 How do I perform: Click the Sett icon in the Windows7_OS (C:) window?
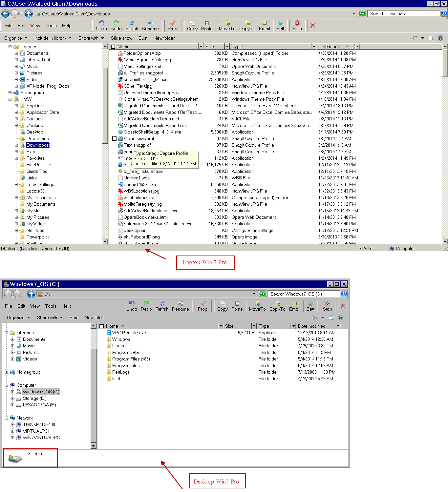[x=310, y=304]
